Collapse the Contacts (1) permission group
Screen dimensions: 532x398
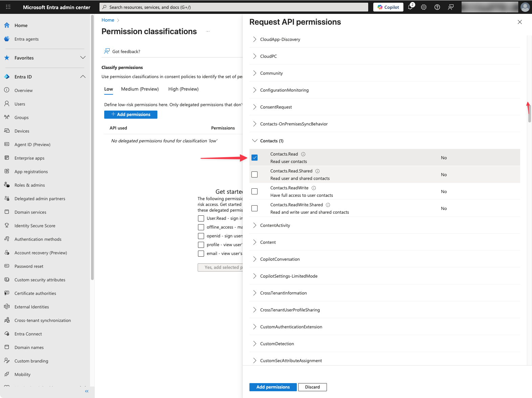coord(255,141)
